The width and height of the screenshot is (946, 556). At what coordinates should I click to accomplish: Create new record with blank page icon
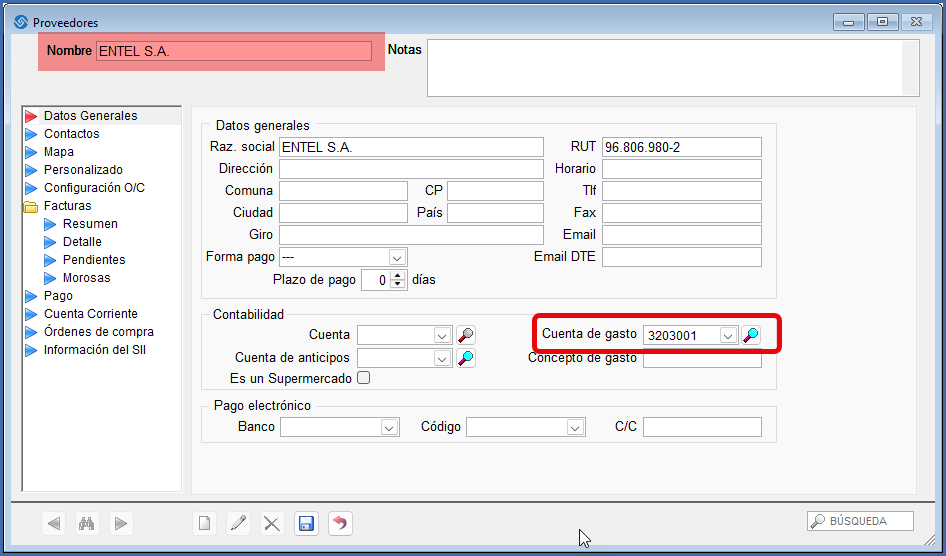tap(205, 523)
